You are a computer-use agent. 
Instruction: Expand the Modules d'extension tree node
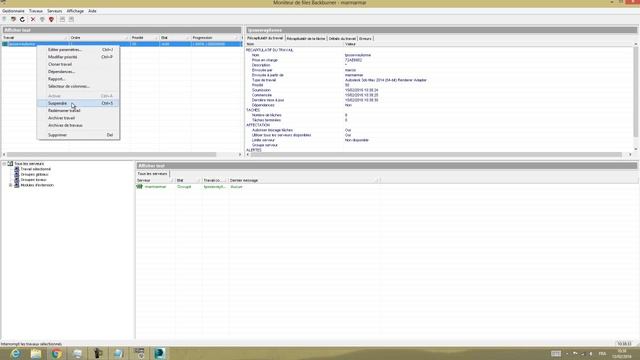pos(11,185)
